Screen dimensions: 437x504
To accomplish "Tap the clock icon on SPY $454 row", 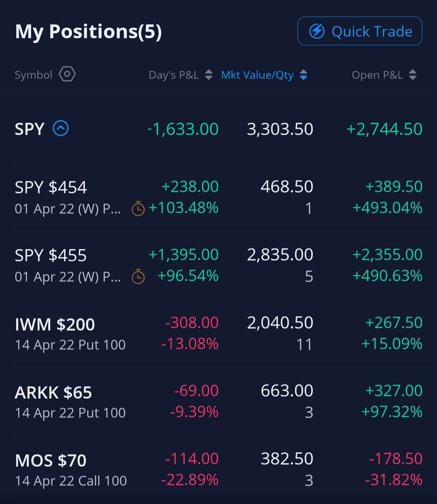I will (138, 208).
